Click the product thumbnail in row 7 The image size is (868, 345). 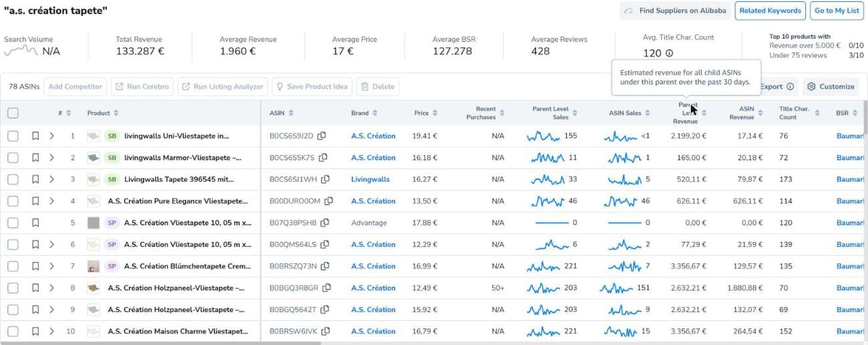pos(93,266)
